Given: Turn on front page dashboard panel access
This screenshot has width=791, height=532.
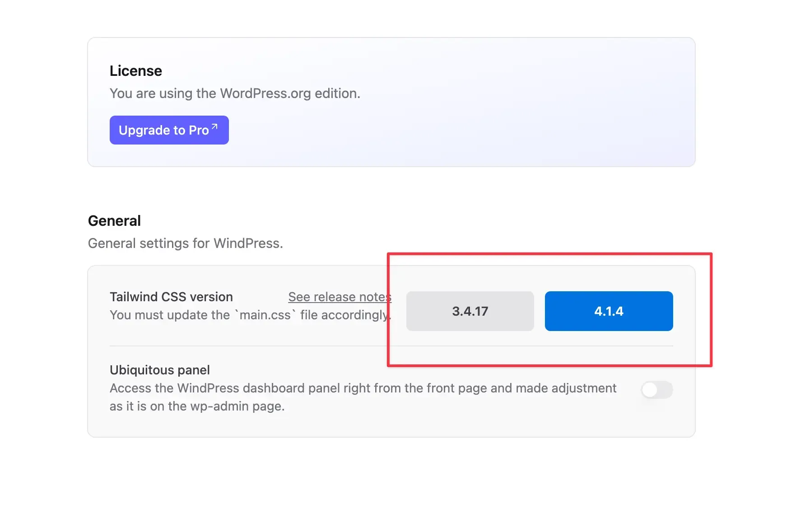Looking at the screenshot, I should (x=657, y=390).
